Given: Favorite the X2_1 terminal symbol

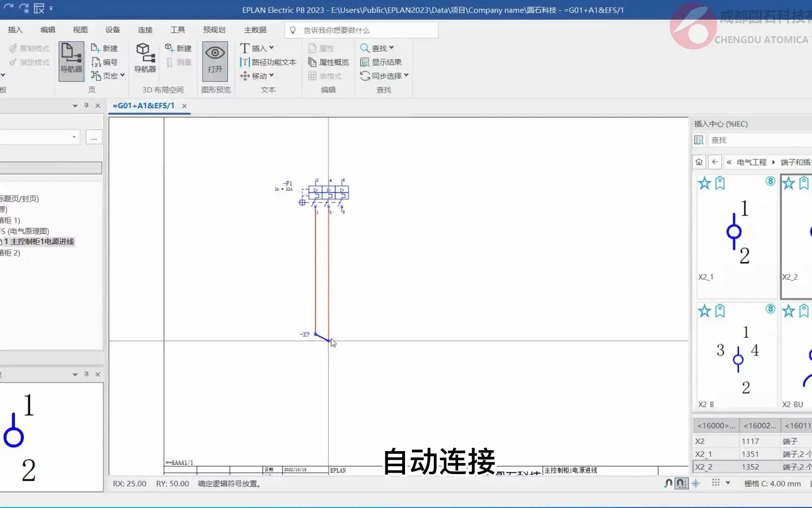Looking at the screenshot, I should [x=704, y=183].
